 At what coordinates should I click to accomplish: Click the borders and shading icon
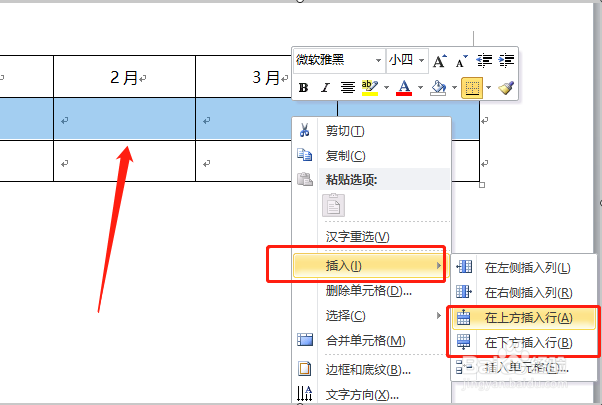305,369
